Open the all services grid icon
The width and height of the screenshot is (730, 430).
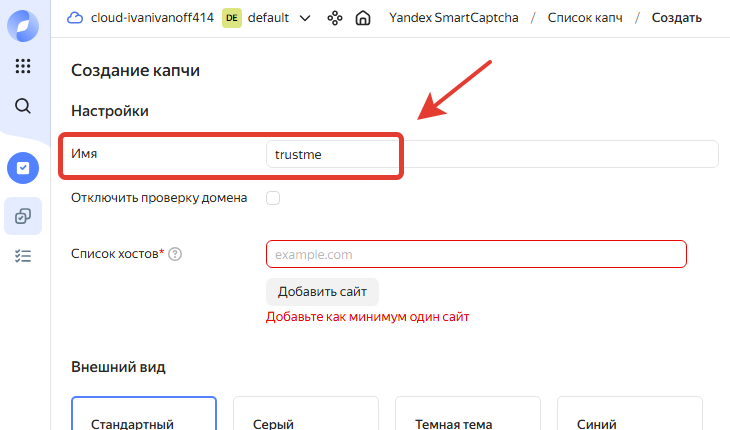tap(23, 66)
